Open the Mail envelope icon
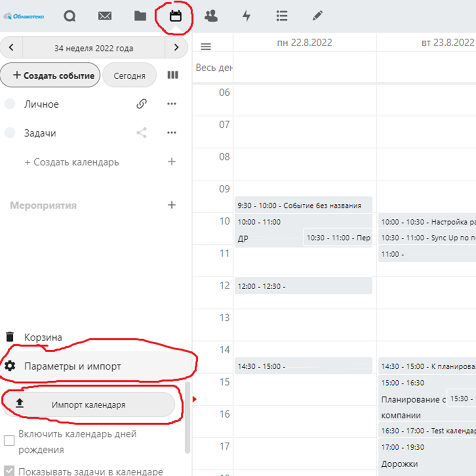476x476 pixels. pyautogui.click(x=105, y=16)
